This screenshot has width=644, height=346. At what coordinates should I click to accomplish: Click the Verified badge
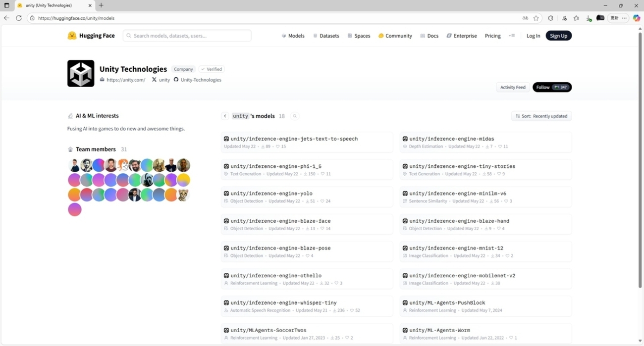pos(212,69)
